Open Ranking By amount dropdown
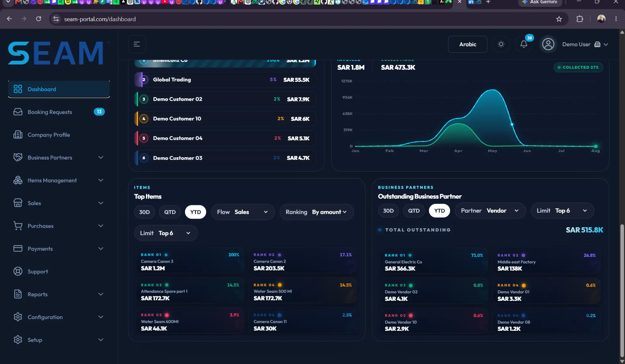 [317, 212]
